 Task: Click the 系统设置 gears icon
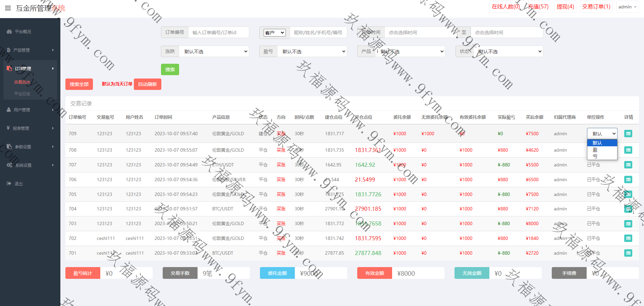(x=9, y=165)
